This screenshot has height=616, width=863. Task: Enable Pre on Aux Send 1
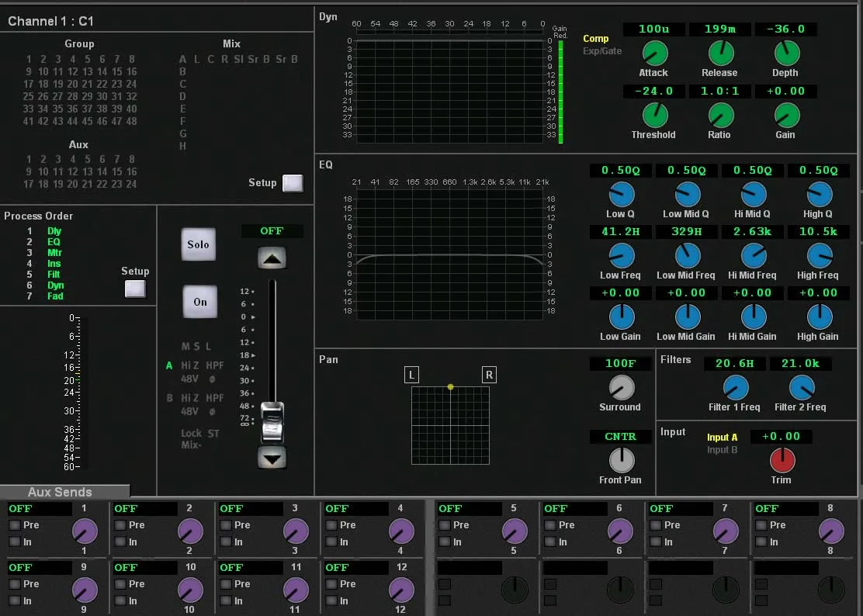[x=14, y=525]
